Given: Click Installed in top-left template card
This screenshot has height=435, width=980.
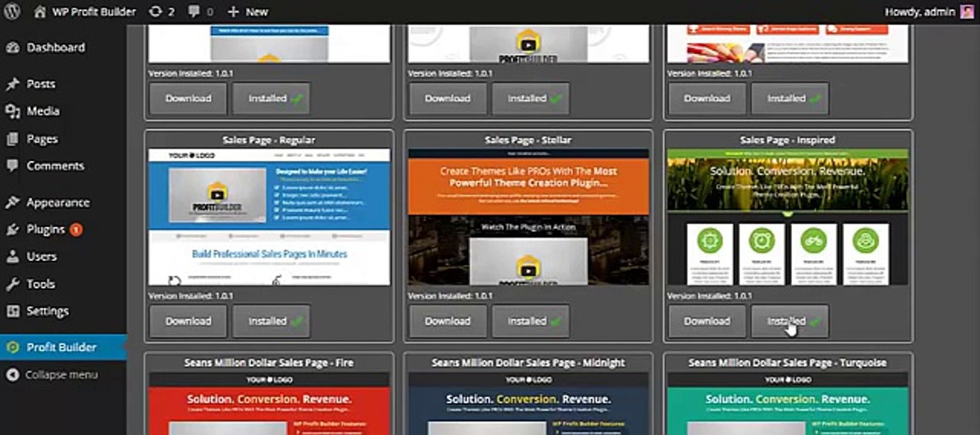Looking at the screenshot, I should coord(271,98).
